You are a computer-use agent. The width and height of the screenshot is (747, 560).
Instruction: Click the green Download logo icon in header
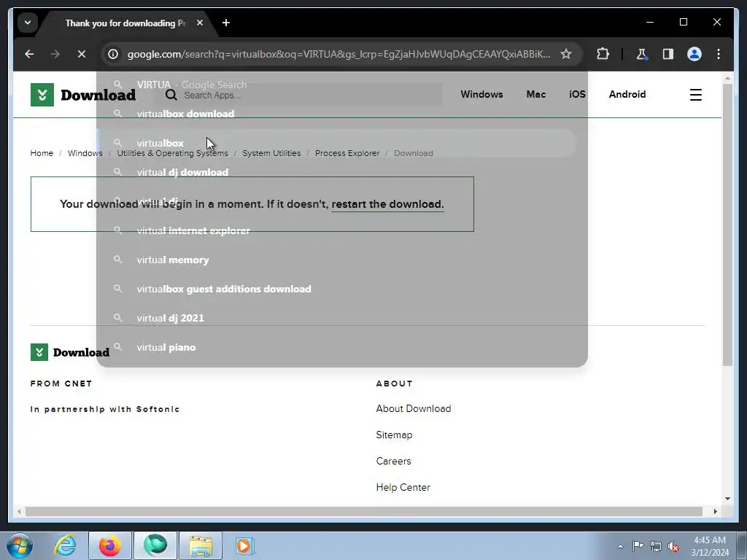(x=42, y=95)
